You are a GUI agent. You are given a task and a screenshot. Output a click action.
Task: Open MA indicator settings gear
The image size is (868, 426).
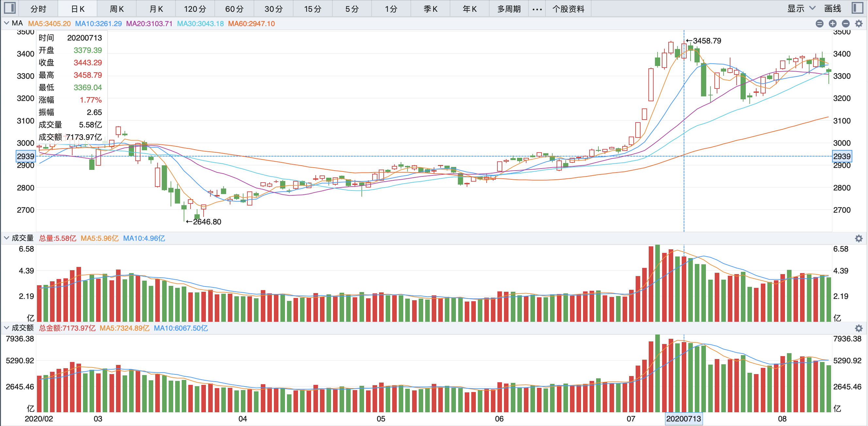tap(859, 24)
